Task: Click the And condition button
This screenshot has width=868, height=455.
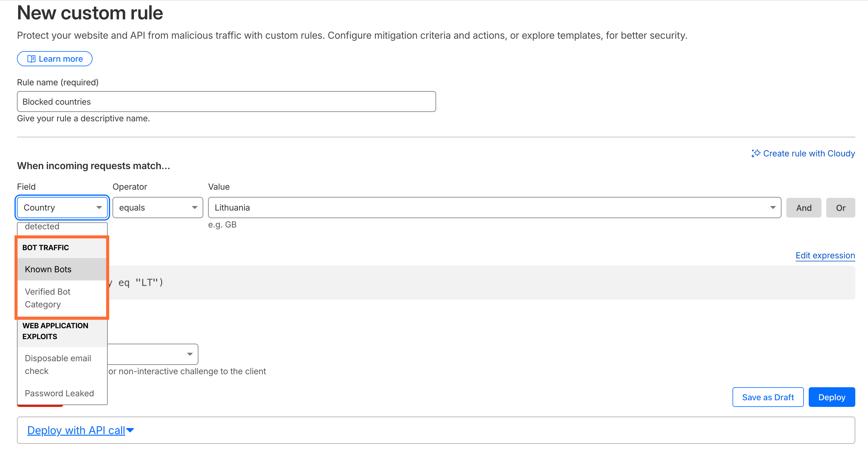Action: click(x=804, y=207)
